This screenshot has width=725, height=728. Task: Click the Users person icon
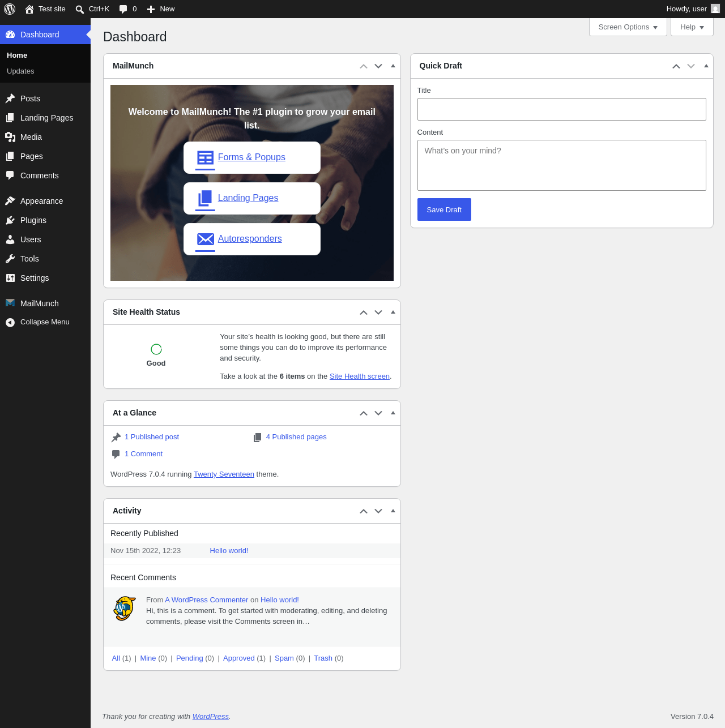click(x=10, y=239)
